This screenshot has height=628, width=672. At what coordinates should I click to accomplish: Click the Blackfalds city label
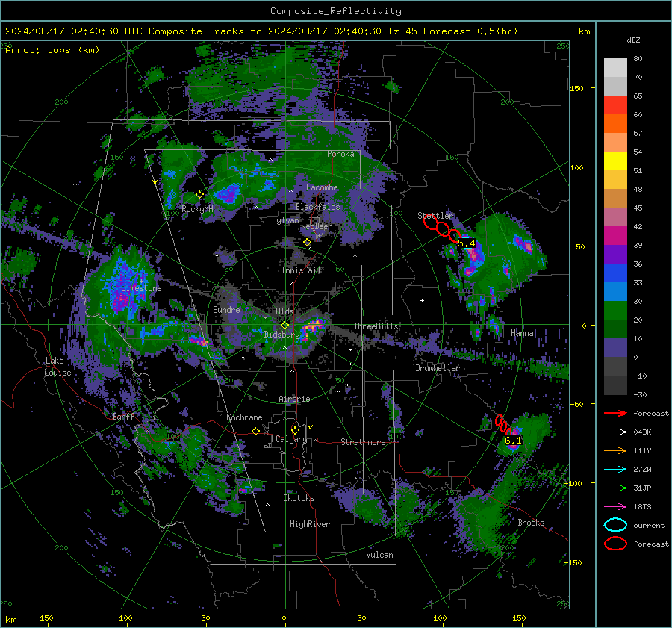click(317, 207)
